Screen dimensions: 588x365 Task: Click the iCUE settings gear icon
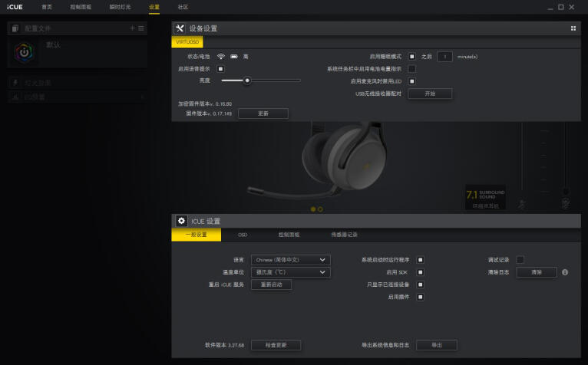(x=181, y=221)
